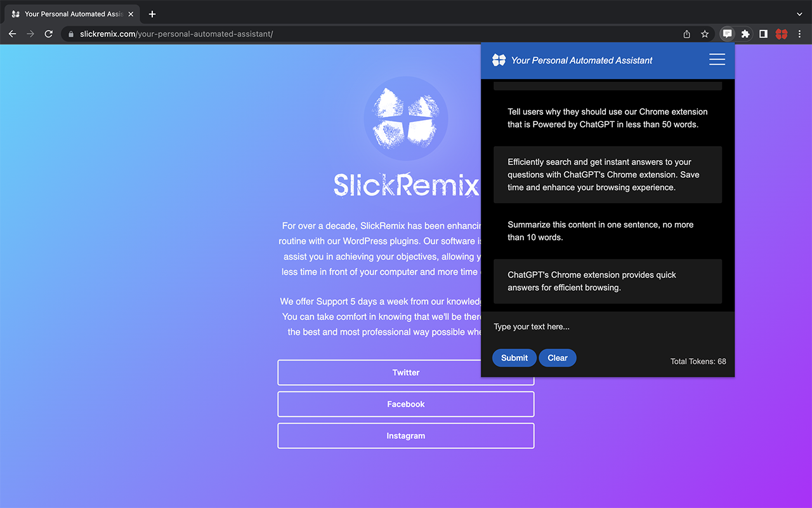The image size is (812, 508).
Task: Open Chrome three-dot menu
Action: tap(799, 34)
